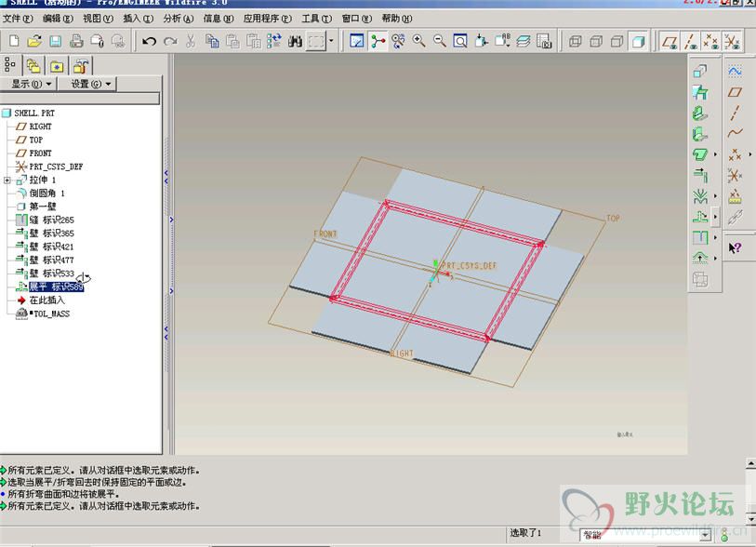Select the datum axis tool

point(735,113)
